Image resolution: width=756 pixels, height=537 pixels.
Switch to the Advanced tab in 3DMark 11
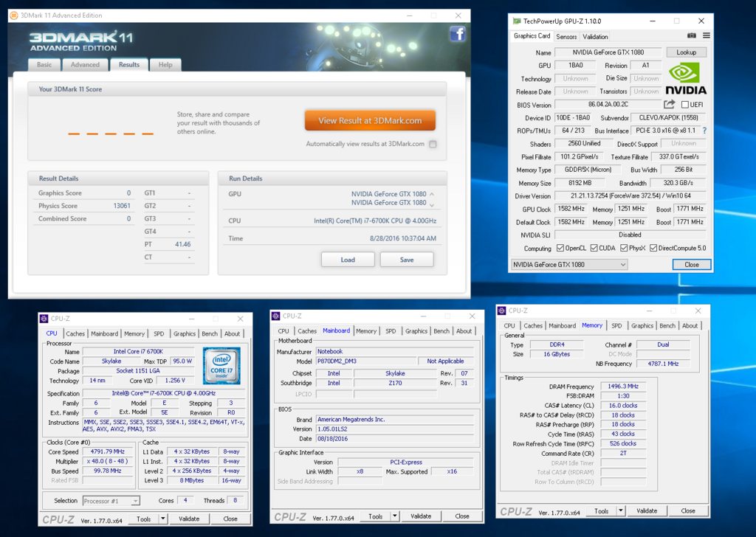pos(85,65)
